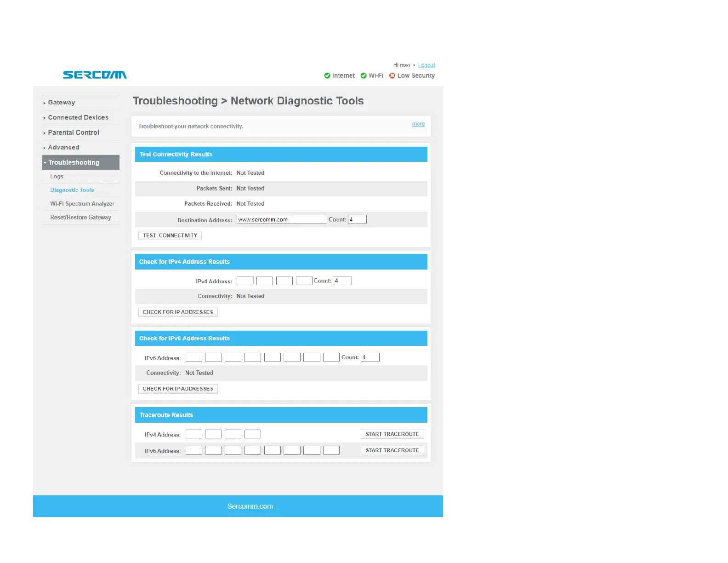
Task: Focus the IPv6 check Count field
Action: point(370,357)
